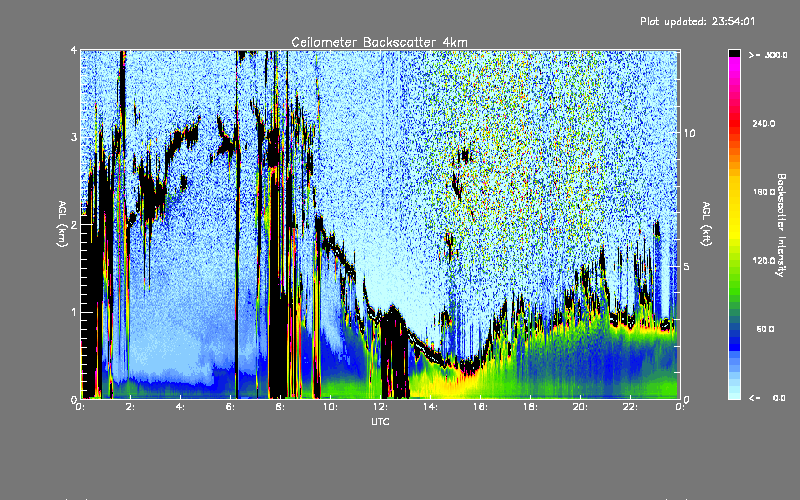Click the 'AGL (km)' axis label
The height and width of the screenshot is (500, 800).
click(62, 224)
